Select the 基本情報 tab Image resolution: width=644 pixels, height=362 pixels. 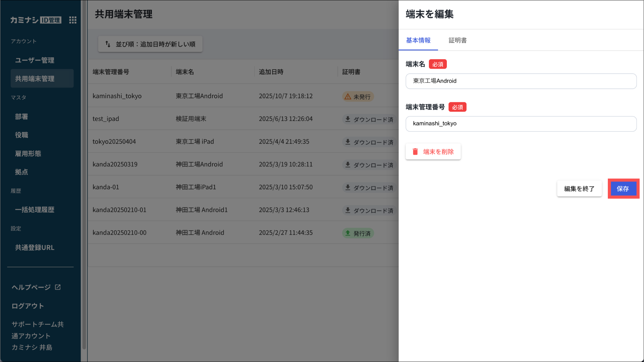418,40
